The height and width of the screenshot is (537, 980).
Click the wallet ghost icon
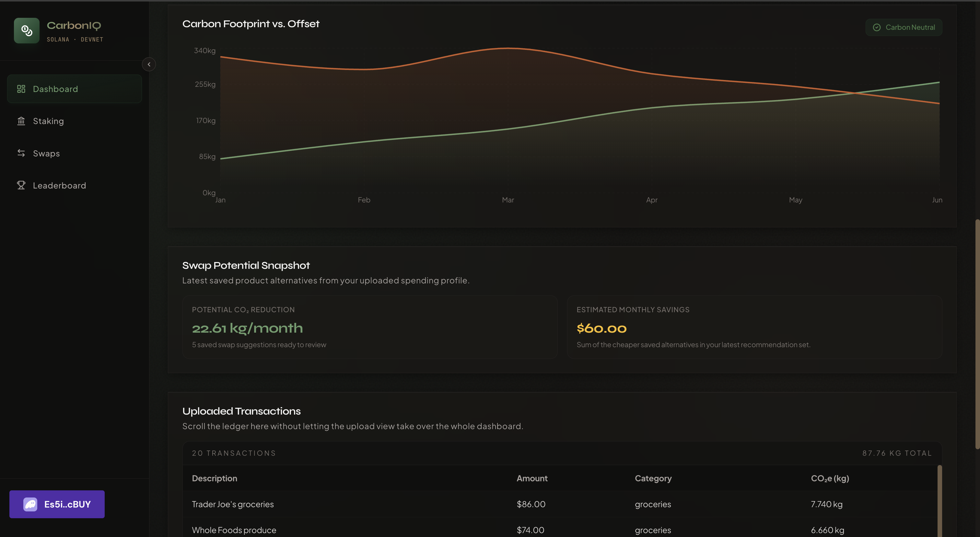[x=30, y=504]
